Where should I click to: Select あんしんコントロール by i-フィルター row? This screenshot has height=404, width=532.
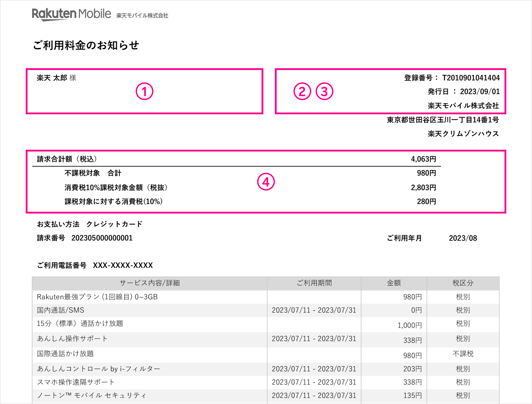click(266, 369)
